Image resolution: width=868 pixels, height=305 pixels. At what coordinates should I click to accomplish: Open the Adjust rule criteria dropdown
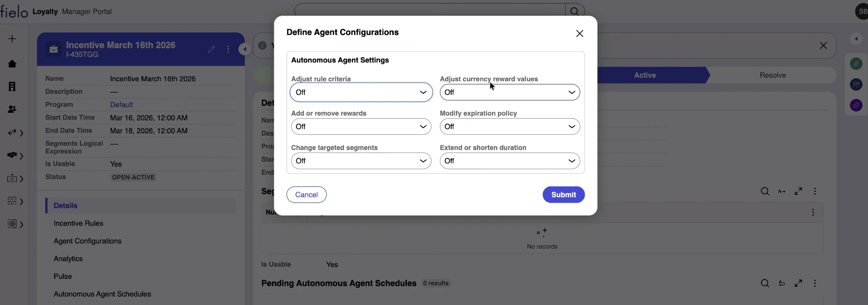click(x=361, y=92)
